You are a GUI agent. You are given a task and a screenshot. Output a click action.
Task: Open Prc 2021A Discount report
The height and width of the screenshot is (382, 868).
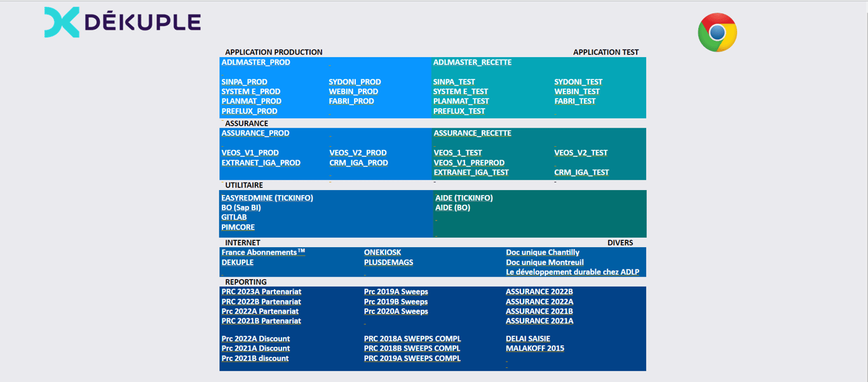pyautogui.click(x=255, y=348)
